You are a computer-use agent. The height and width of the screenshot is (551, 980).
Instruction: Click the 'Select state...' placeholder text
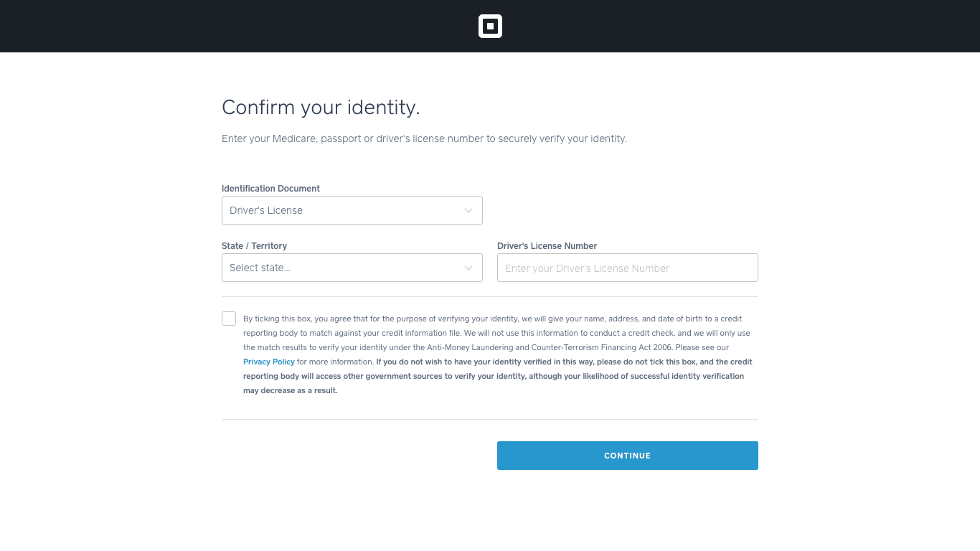pos(260,268)
